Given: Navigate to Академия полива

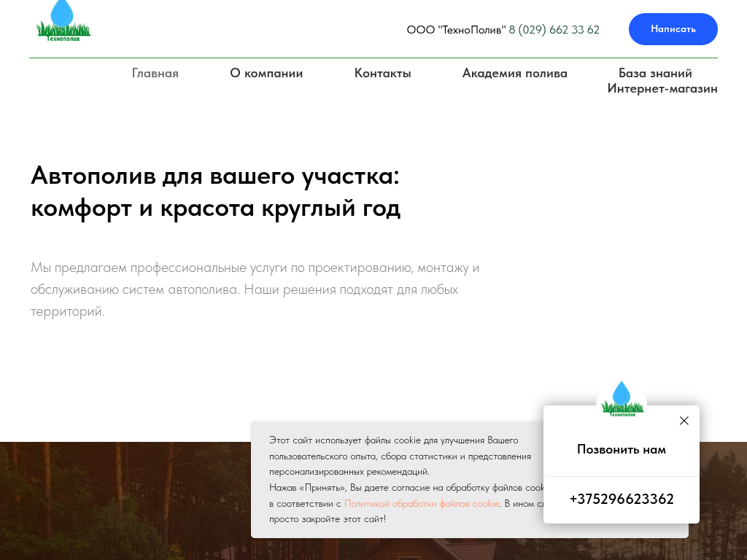Looking at the screenshot, I should click(514, 73).
